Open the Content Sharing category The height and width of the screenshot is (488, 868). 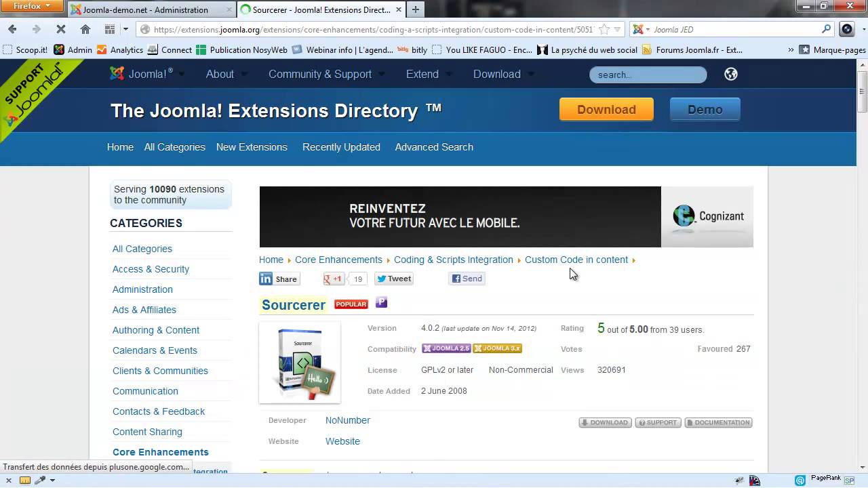(x=147, y=432)
